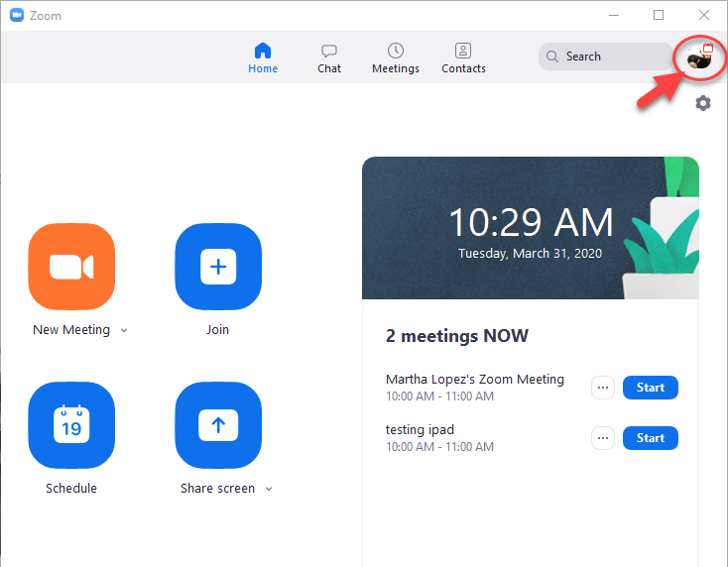Start the testing ipad meeting
Image resolution: width=728 pixels, height=567 pixels.
click(650, 438)
